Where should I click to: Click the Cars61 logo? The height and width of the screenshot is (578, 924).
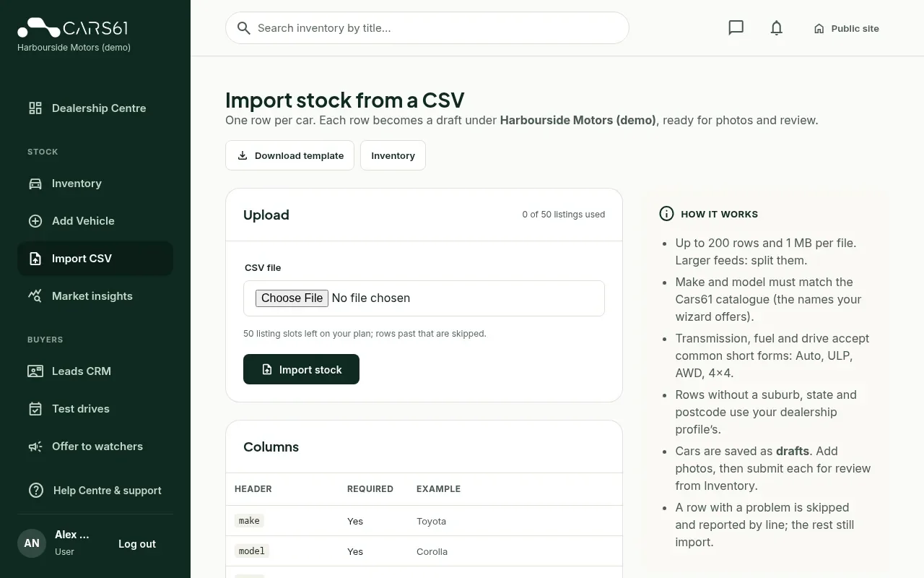[72, 28]
